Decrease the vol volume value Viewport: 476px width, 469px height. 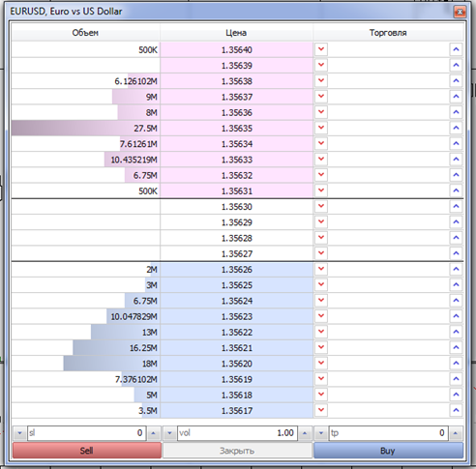[169, 433]
